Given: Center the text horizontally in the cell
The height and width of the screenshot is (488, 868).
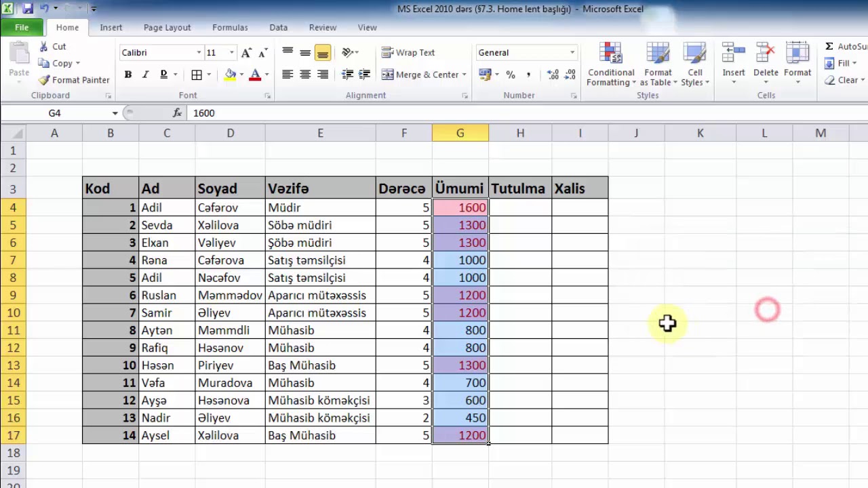Looking at the screenshot, I should point(305,75).
